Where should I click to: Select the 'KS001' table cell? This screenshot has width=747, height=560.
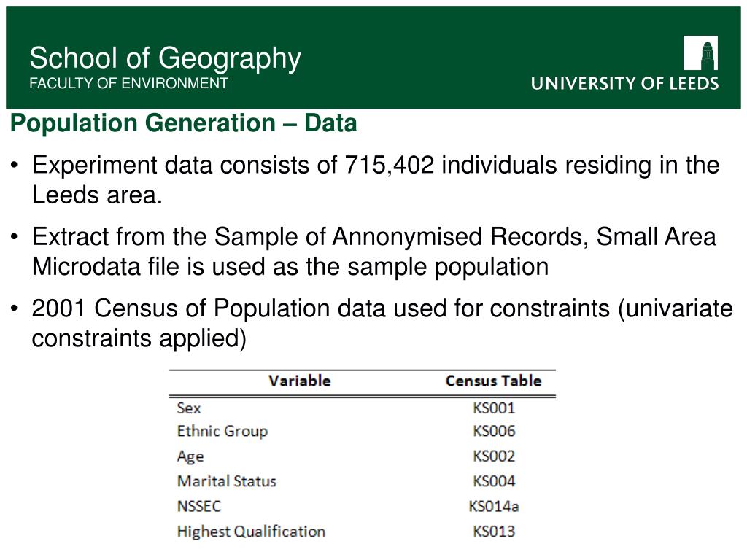click(494, 408)
